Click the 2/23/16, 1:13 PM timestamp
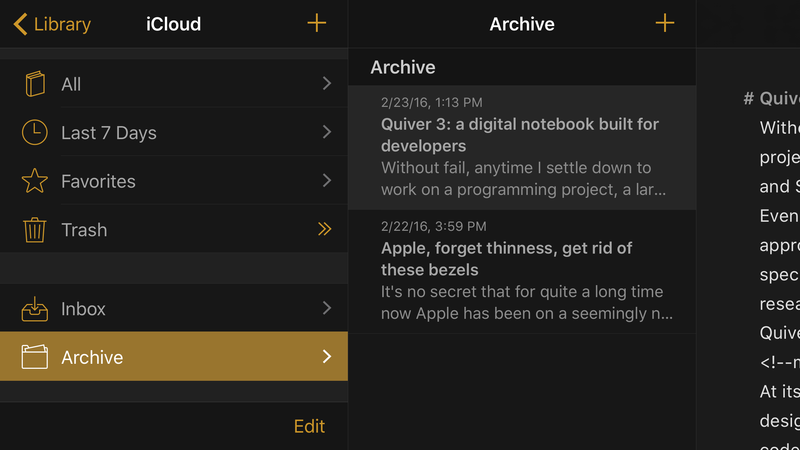 click(x=432, y=102)
